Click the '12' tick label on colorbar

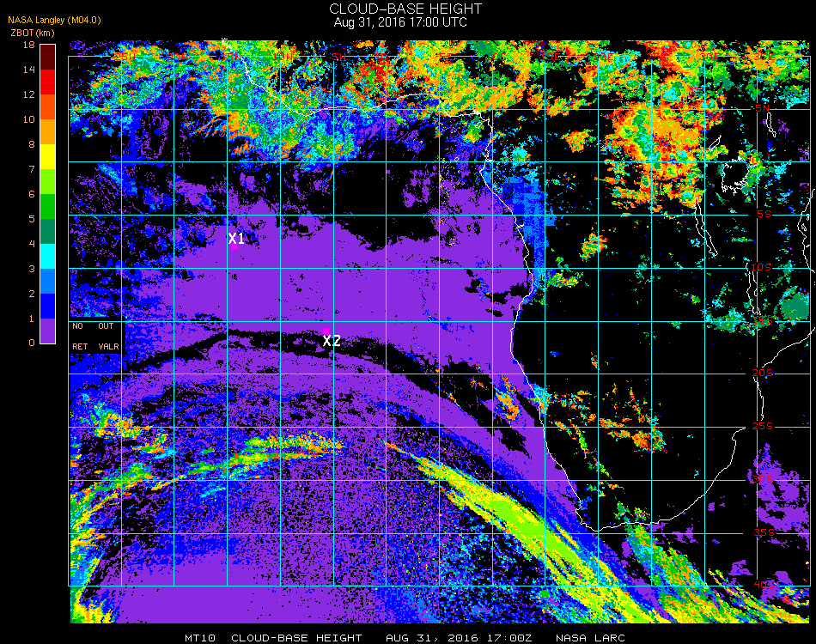[x=28, y=94]
